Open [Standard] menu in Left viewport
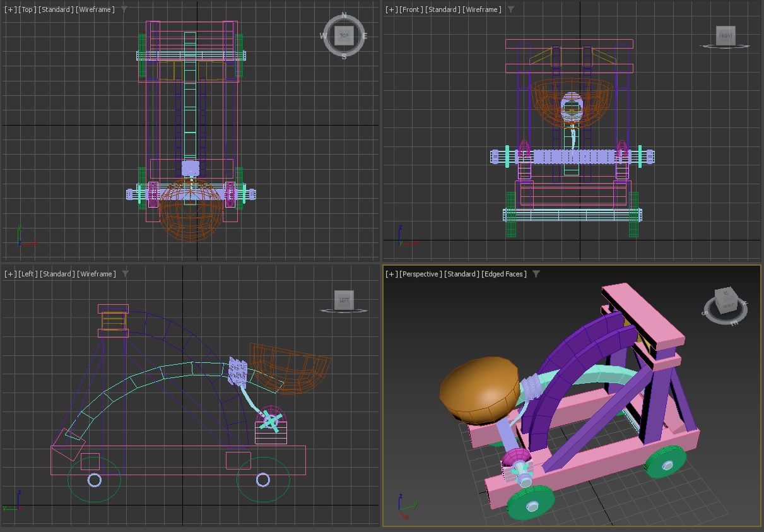764x532 pixels. click(57, 274)
